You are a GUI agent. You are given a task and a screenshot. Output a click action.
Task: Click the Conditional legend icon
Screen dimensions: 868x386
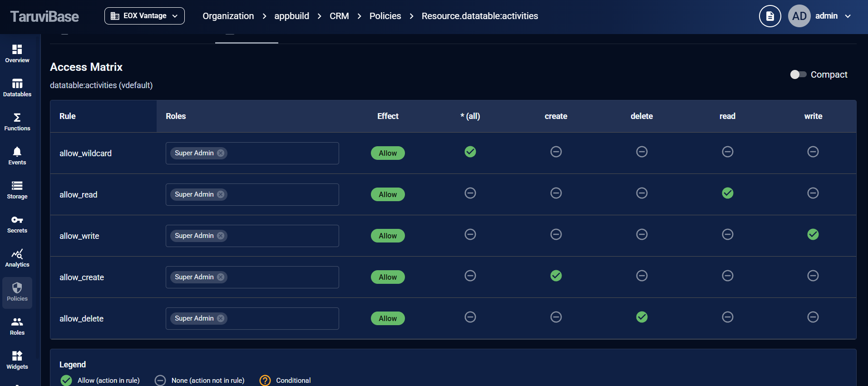point(265,381)
